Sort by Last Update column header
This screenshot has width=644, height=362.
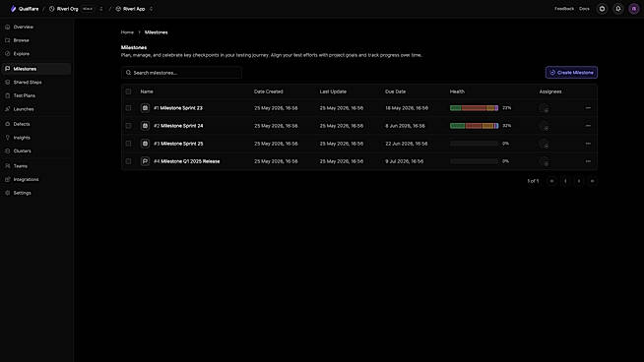pyautogui.click(x=333, y=91)
